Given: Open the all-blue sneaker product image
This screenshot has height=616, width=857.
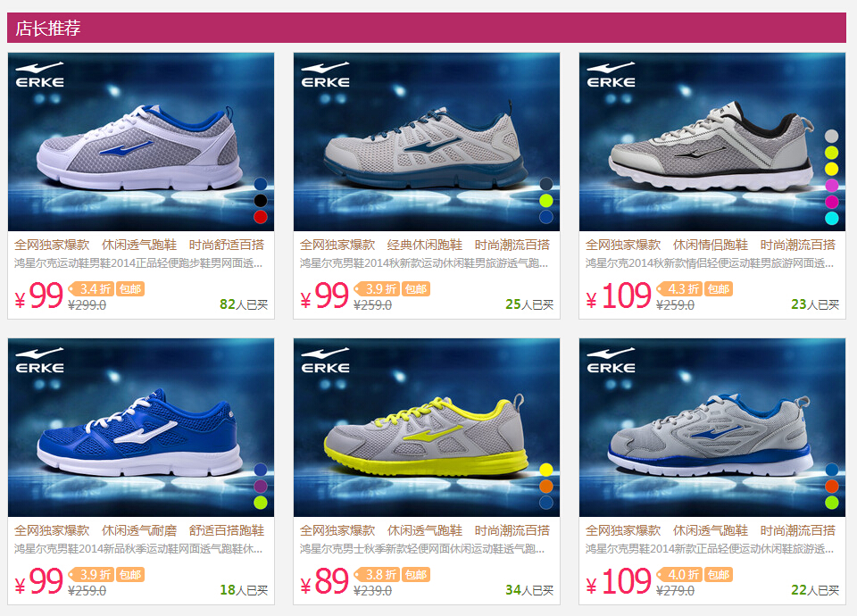Looking at the screenshot, I should point(141,428).
